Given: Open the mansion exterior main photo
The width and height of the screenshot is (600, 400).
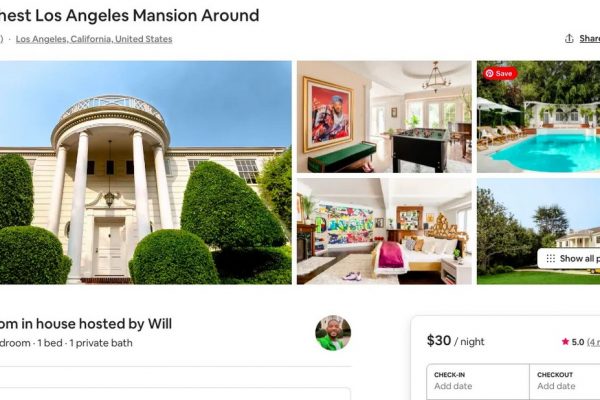Looking at the screenshot, I should coord(145,173).
